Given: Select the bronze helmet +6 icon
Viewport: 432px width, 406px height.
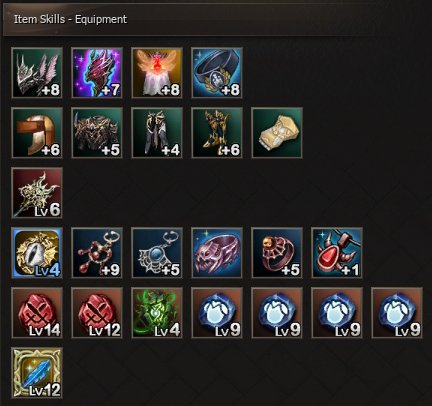Looking at the screenshot, I should (37, 133).
